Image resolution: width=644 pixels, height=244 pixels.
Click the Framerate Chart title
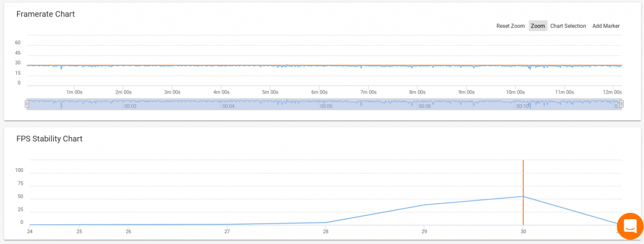click(46, 14)
